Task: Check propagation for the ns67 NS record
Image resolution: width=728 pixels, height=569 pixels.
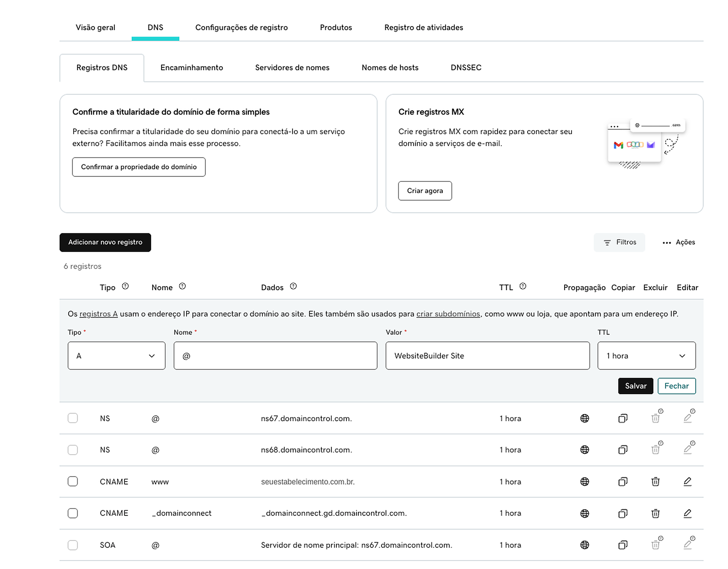Action: point(584,418)
